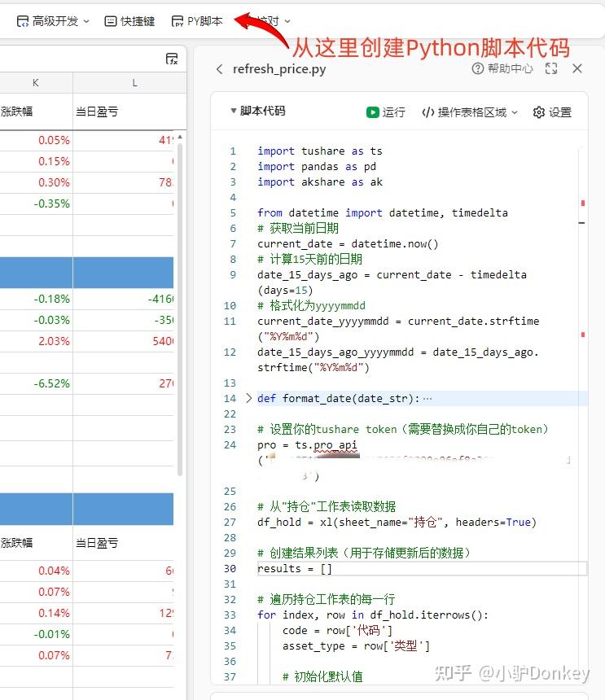Screen dimensions: 605x700
Task: Click code line 27 df_hold assignment
Action: pyautogui.click(x=397, y=522)
